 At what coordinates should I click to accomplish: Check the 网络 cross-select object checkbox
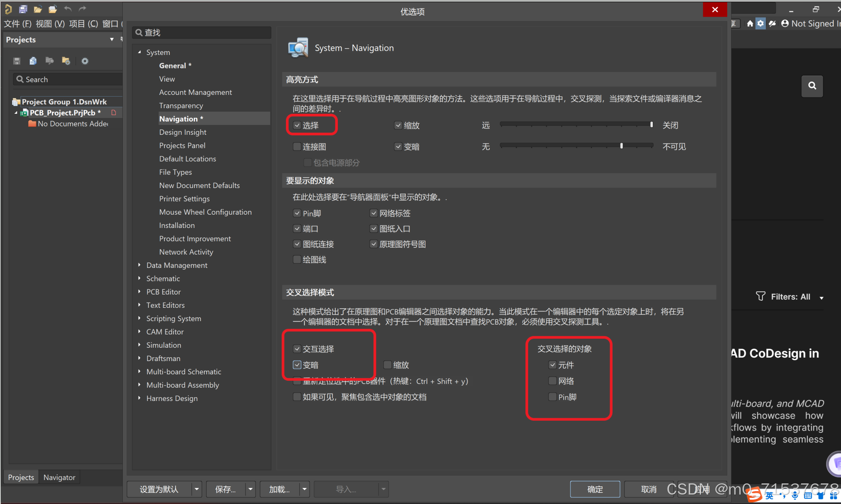[x=553, y=381]
